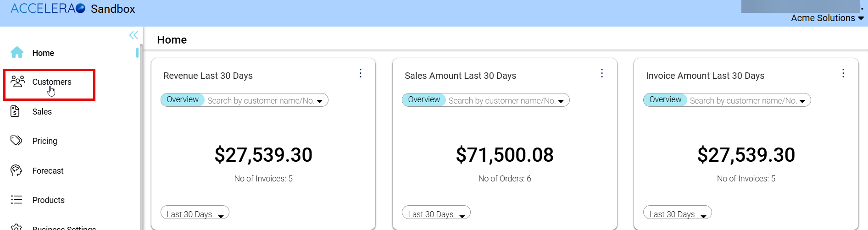This screenshot has height=230, width=868.
Task: Click the Forecast head icon
Action: pyautogui.click(x=16, y=170)
